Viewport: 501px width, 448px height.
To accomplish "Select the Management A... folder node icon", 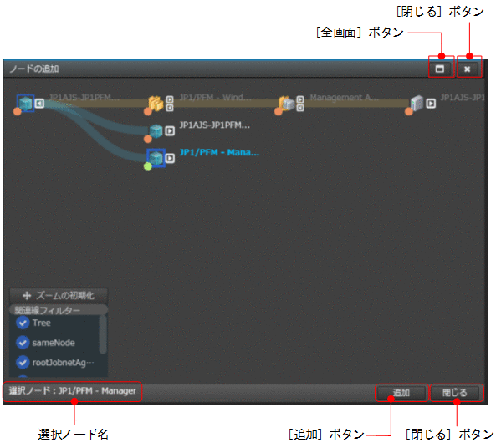I will pos(287,103).
